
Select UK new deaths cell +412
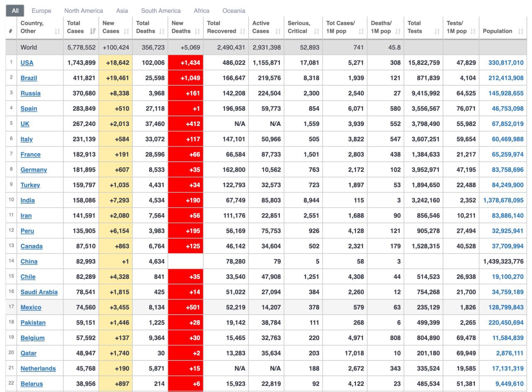pos(185,124)
